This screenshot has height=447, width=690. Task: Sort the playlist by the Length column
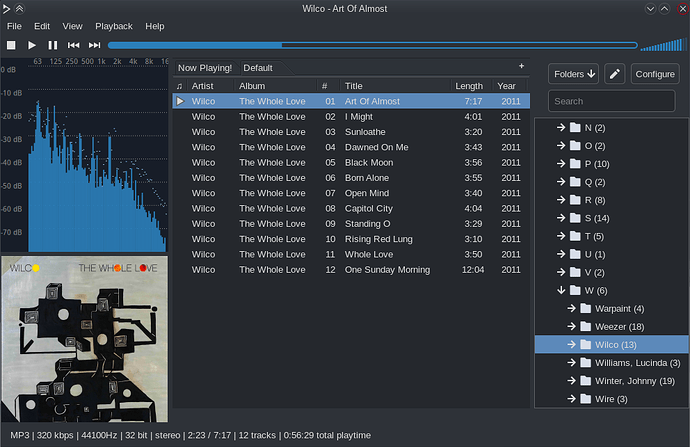[x=469, y=86]
